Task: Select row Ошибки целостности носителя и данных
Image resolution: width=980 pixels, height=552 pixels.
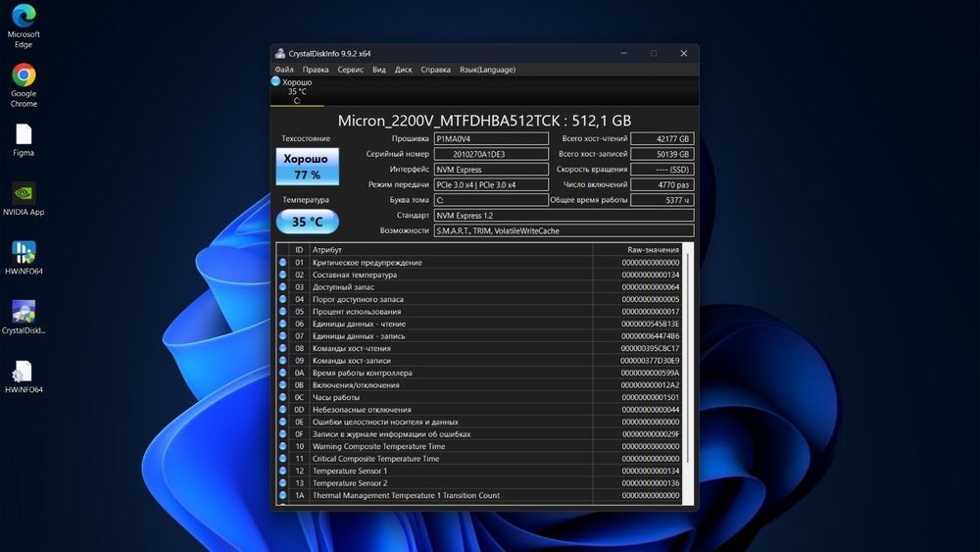Action: (479, 422)
